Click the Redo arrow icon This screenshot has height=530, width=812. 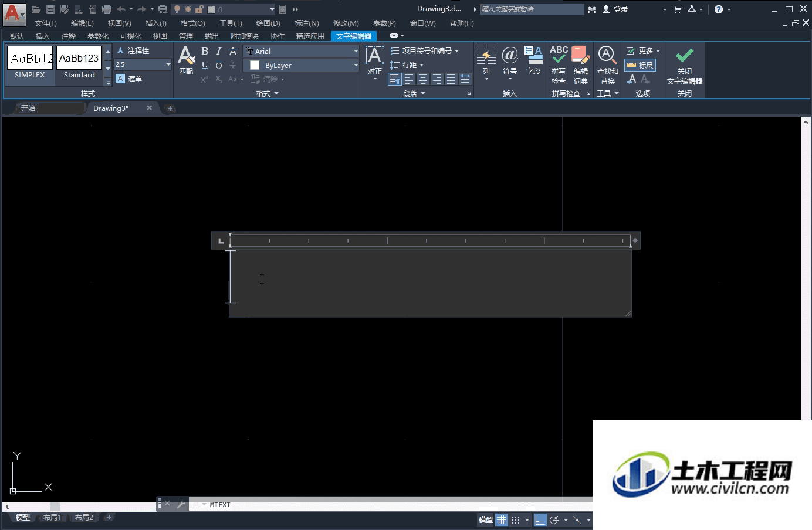(x=141, y=9)
